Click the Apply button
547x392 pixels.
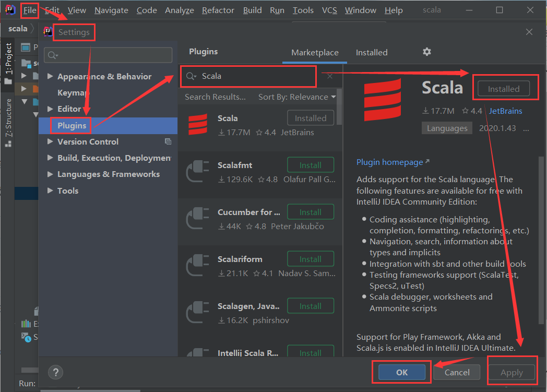pos(512,372)
